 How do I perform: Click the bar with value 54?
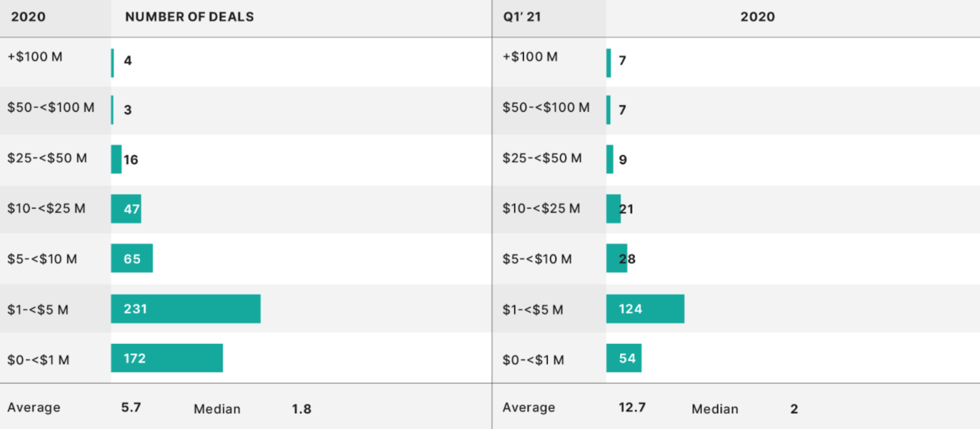click(x=624, y=359)
